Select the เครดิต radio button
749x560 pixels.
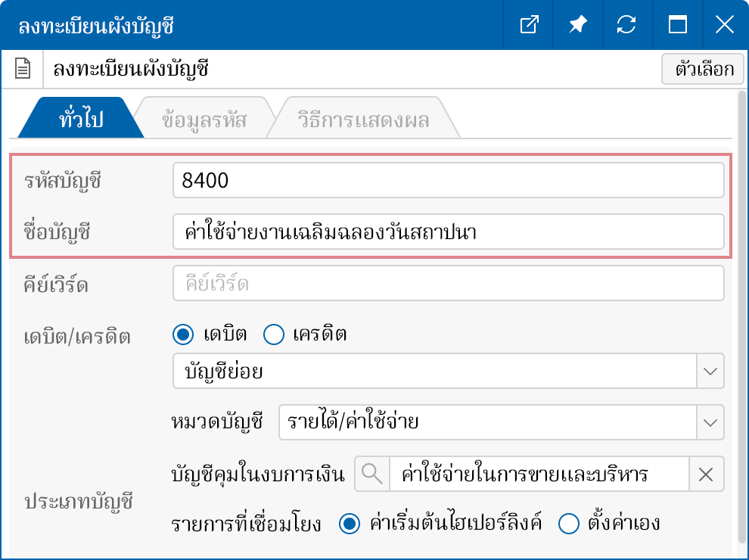point(272,334)
